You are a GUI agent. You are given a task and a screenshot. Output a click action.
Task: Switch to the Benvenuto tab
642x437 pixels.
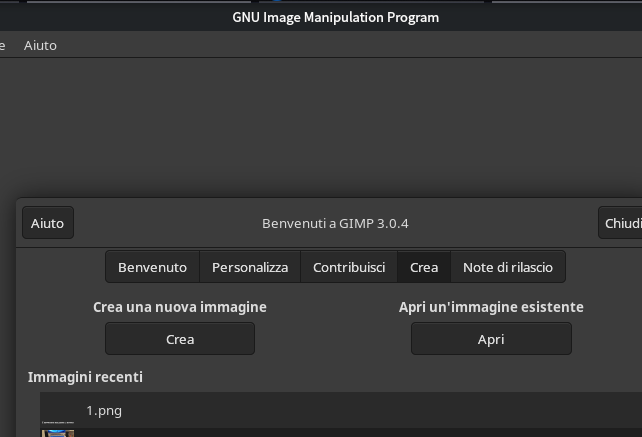click(x=152, y=267)
